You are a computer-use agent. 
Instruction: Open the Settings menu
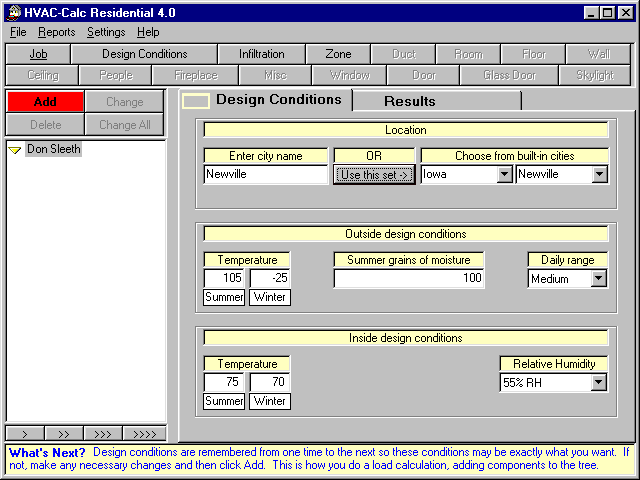pos(106,32)
